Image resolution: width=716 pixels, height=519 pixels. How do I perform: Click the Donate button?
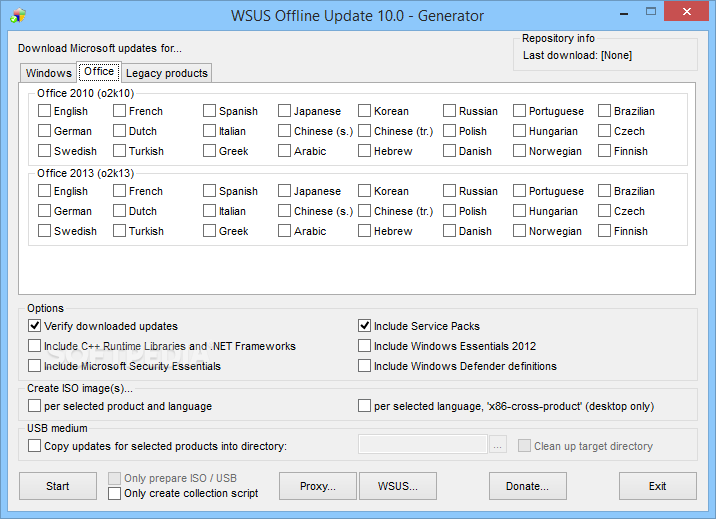(x=528, y=486)
